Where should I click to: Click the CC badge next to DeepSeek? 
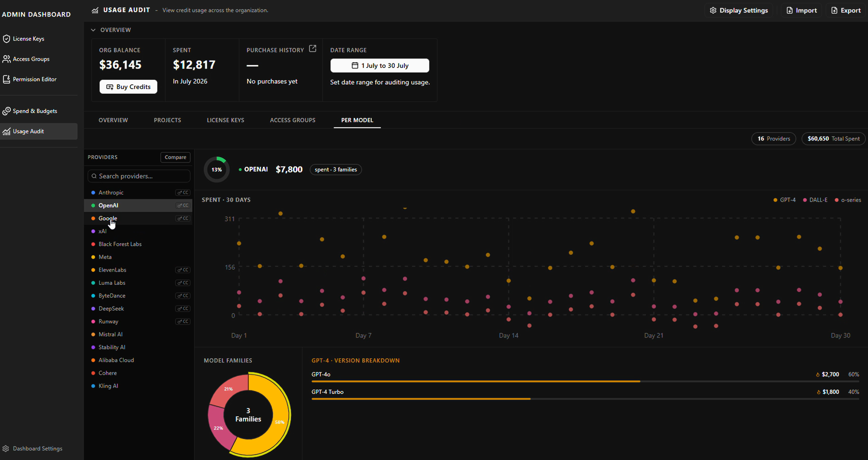[183, 309]
